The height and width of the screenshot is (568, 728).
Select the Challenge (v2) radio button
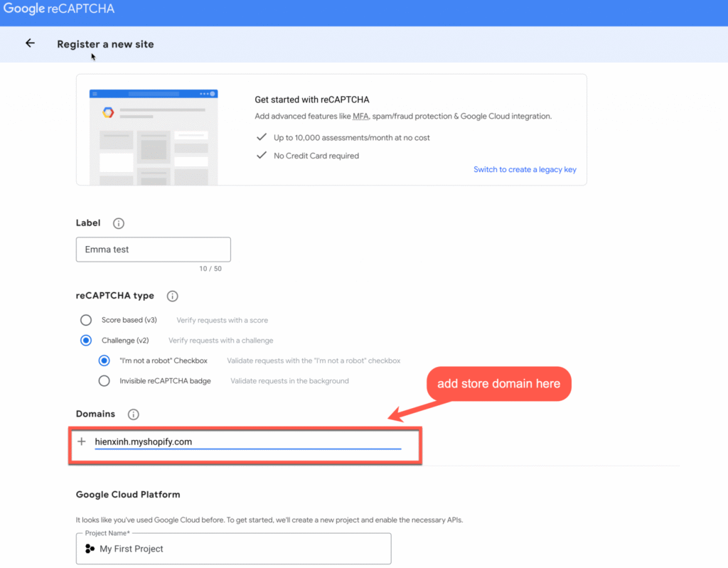coord(86,341)
